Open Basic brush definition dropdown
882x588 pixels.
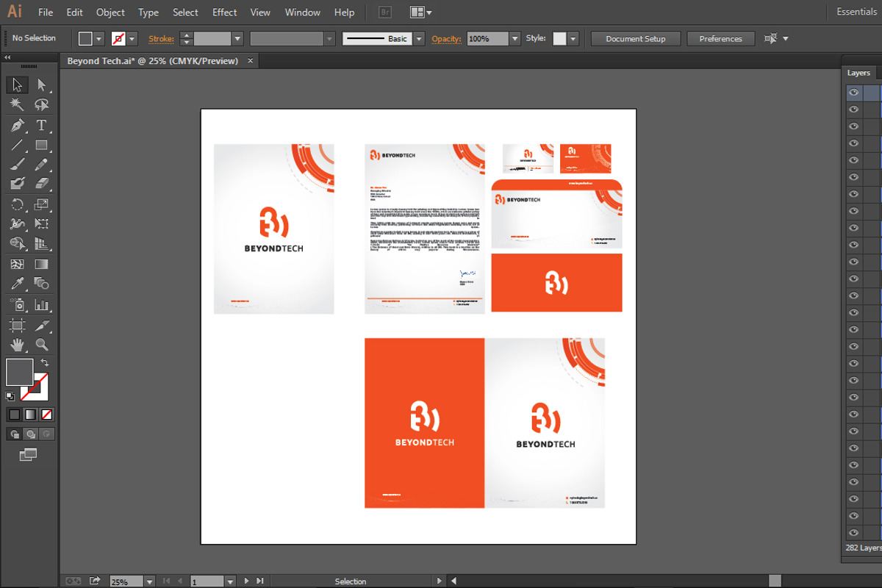click(x=419, y=39)
